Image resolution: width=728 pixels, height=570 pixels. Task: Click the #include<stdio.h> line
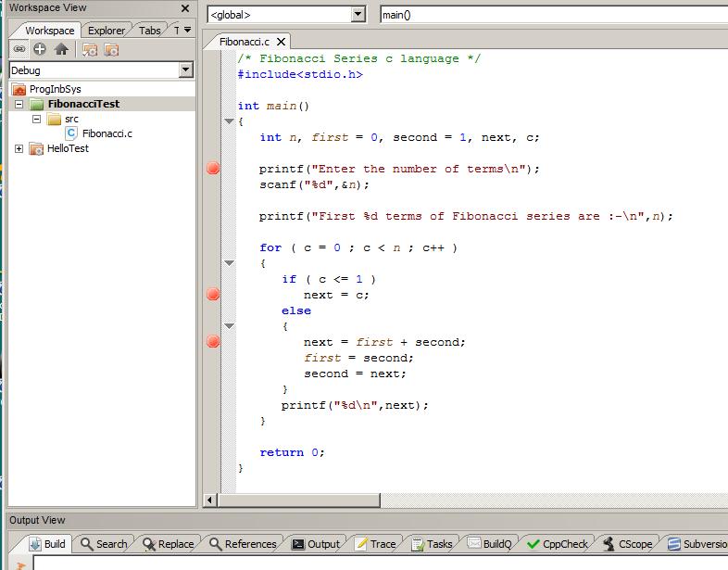pos(300,74)
